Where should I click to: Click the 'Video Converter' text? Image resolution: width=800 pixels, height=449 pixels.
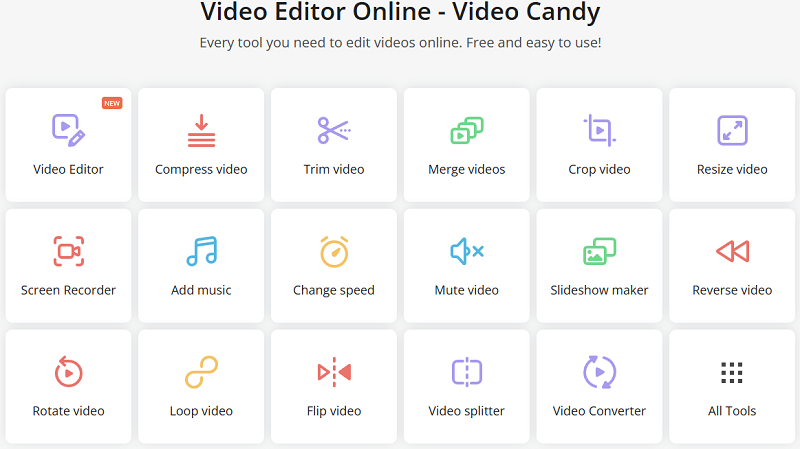click(599, 411)
